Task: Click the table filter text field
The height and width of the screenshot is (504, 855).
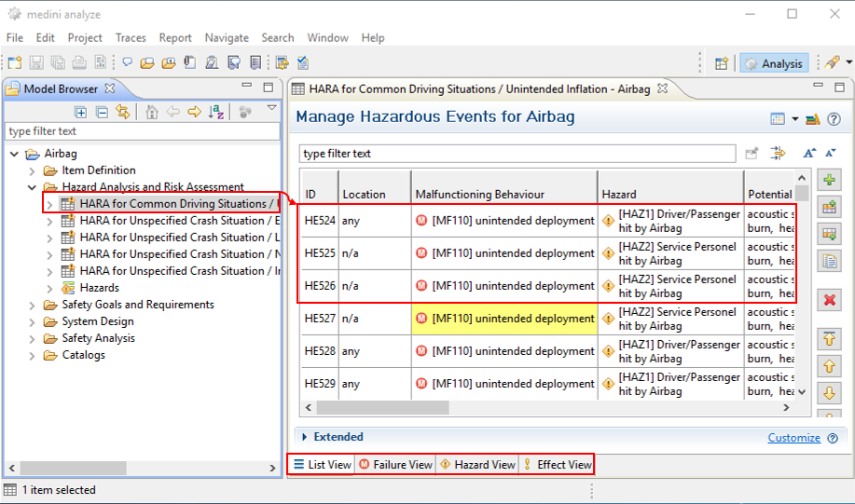Action: [517, 153]
